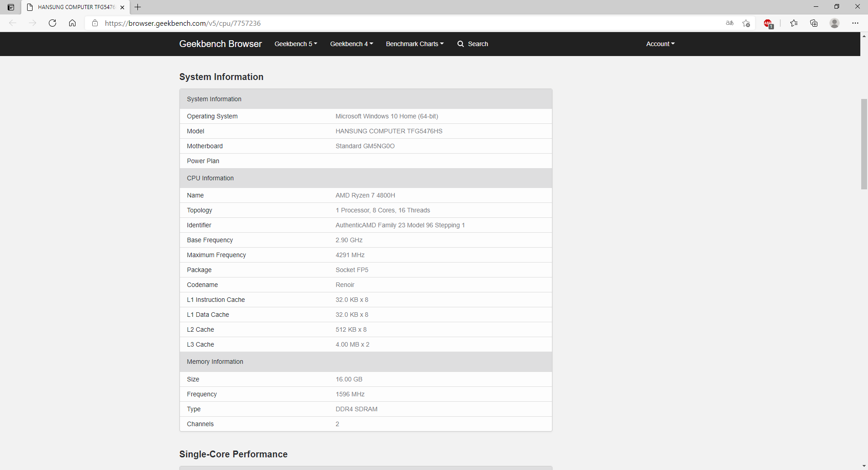Select 'Standard GM5NG0O' motherboard value
This screenshot has height=470, width=868.
(x=365, y=146)
